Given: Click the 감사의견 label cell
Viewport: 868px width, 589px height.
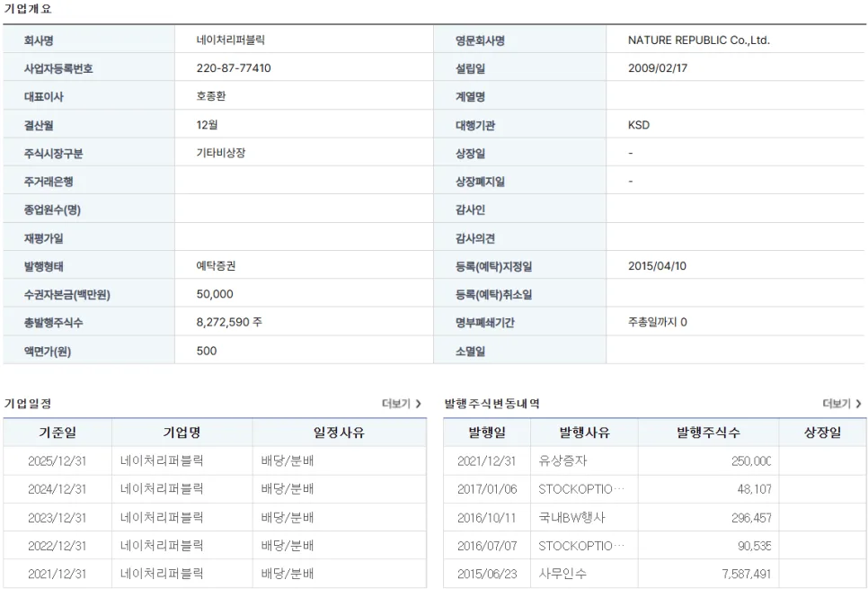Looking at the screenshot, I should tap(520, 238).
